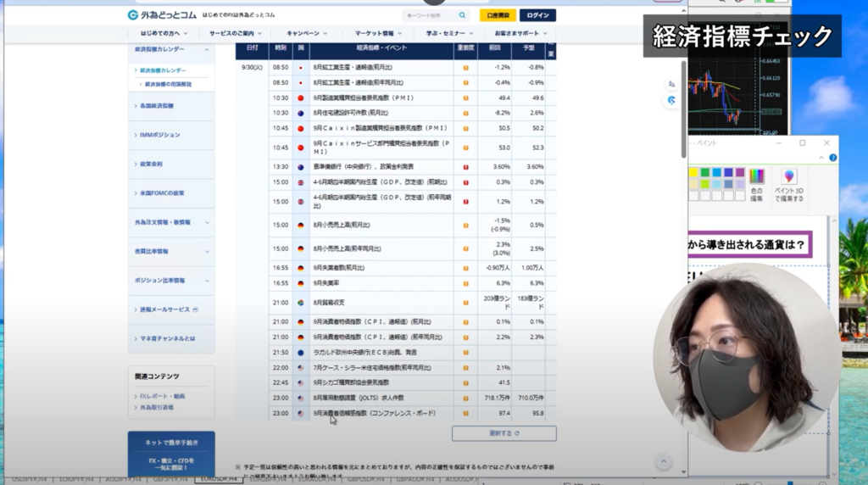The height and width of the screenshot is (485, 868).
Task: Click the 更新する refresh button below table
Action: tap(504, 433)
